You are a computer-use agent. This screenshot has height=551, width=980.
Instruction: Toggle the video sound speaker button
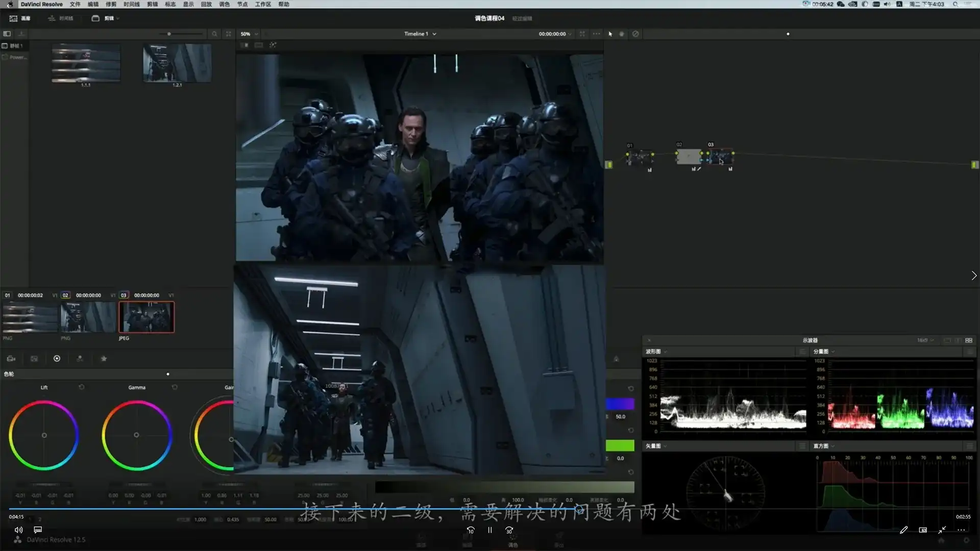pyautogui.click(x=19, y=530)
